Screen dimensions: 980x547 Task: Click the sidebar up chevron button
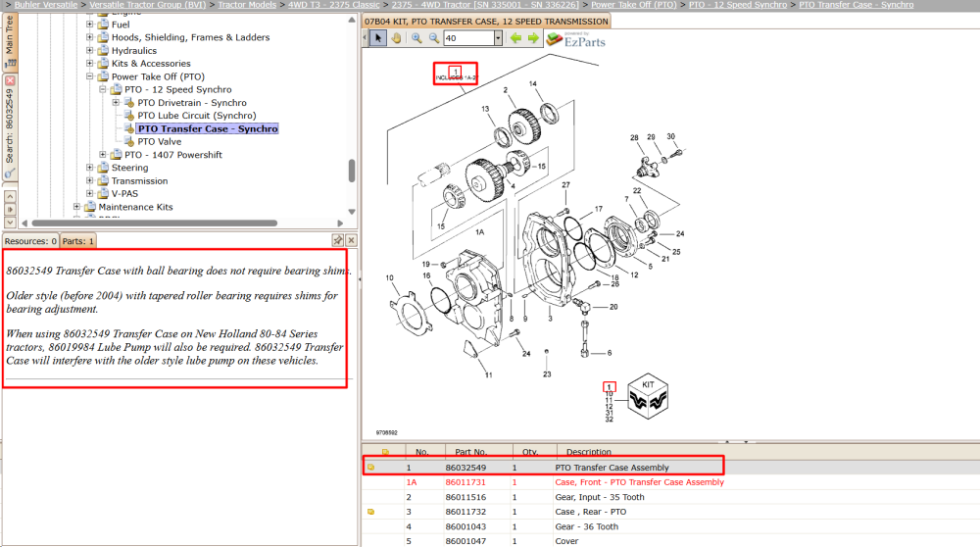click(10, 197)
